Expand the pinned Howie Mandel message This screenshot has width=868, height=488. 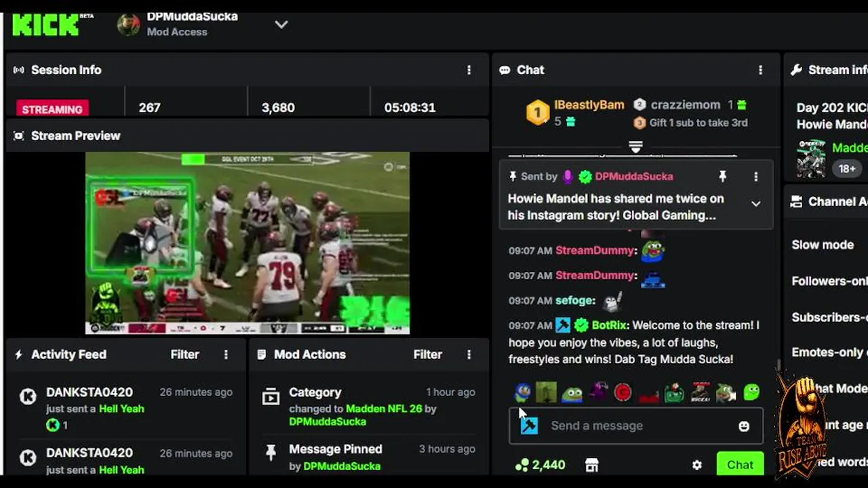[x=755, y=204]
